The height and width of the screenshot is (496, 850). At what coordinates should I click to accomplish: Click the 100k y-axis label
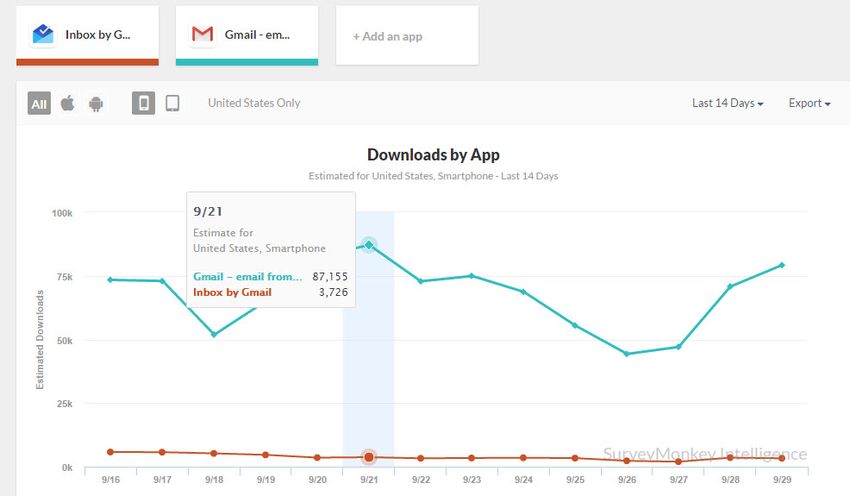(62, 213)
